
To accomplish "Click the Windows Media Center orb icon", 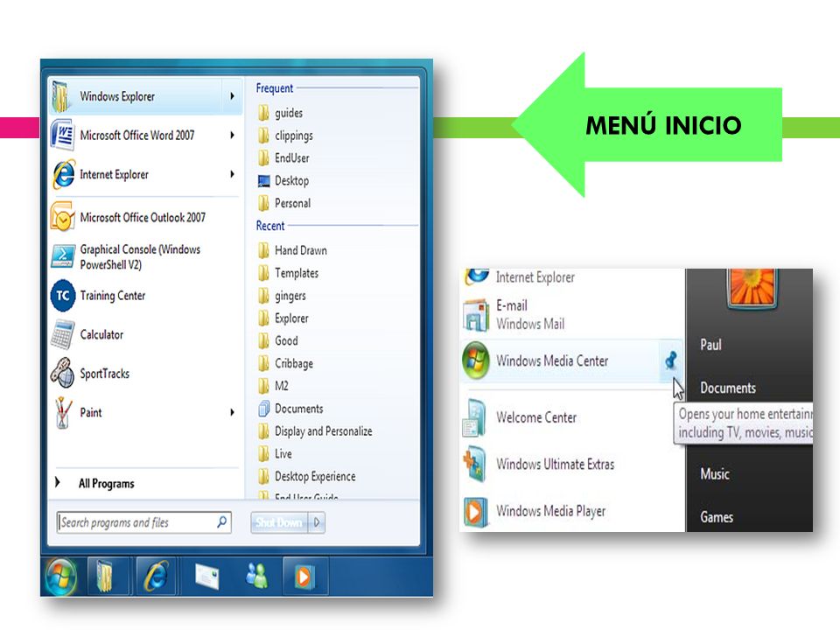I will click(x=476, y=361).
